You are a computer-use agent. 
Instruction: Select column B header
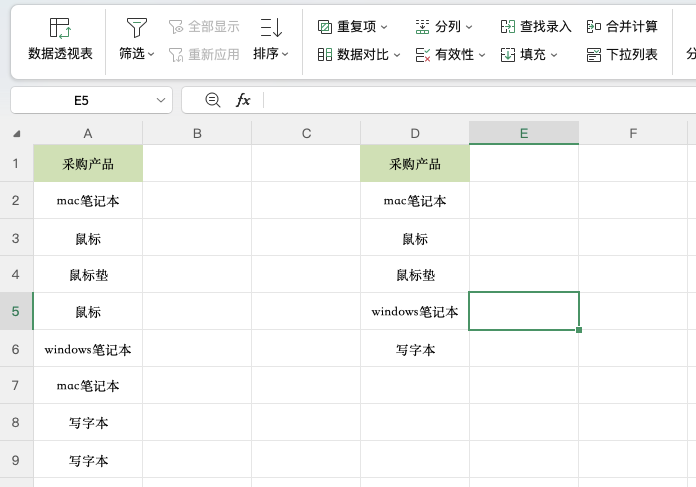point(197,133)
